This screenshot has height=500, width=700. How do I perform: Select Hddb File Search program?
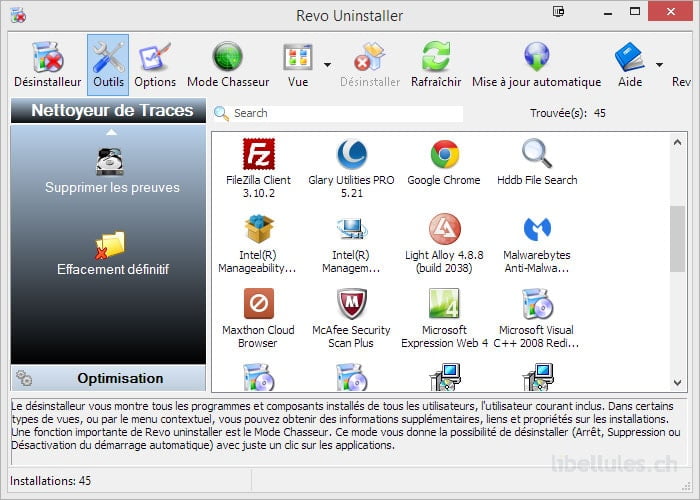pyautogui.click(x=537, y=162)
